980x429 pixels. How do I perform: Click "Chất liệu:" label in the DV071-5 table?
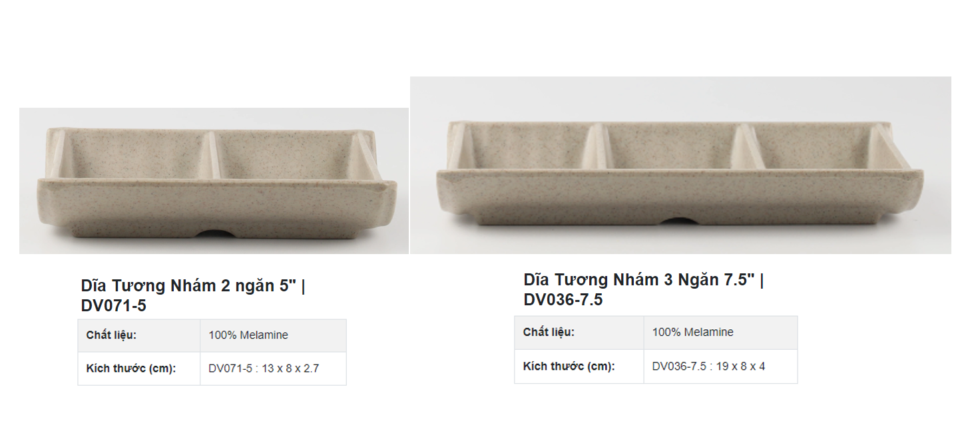click(x=111, y=335)
